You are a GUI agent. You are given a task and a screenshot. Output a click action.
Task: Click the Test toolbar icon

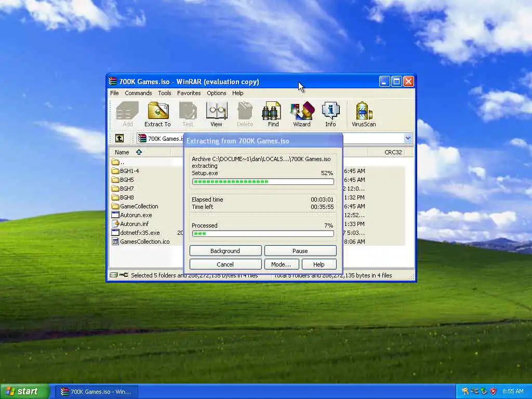point(188,114)
